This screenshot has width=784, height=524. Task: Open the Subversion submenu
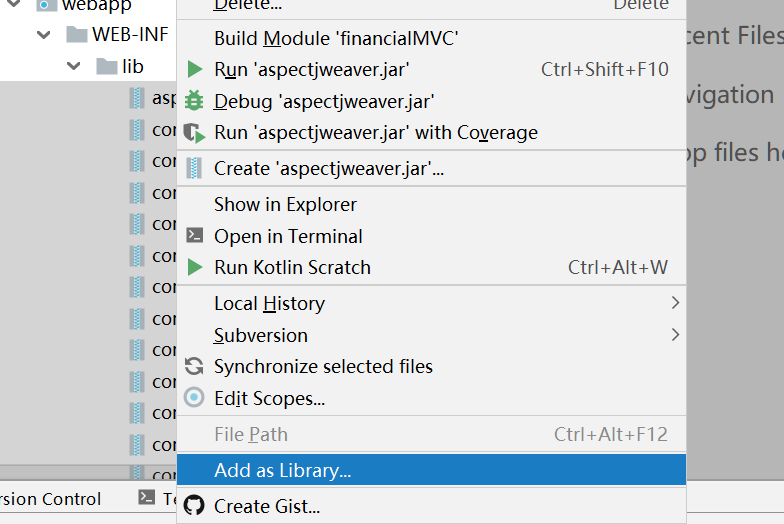click(x=432, y=335)
